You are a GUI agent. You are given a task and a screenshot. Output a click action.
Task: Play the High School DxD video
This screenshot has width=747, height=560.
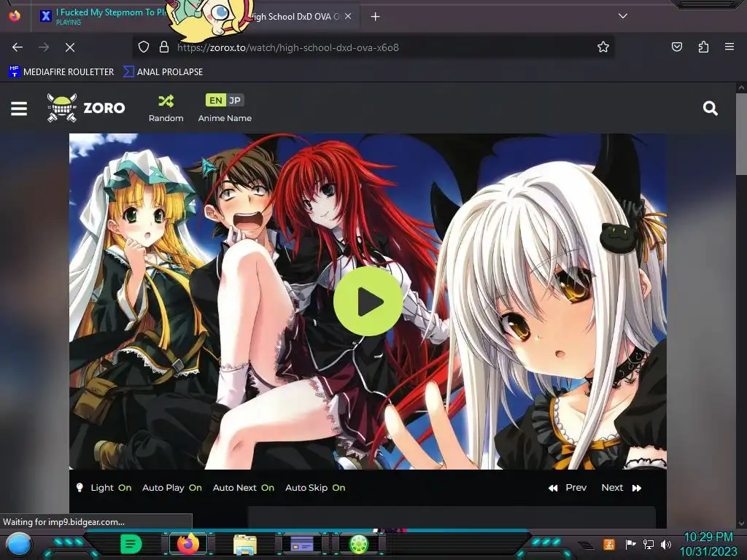(x=368, y=301)
